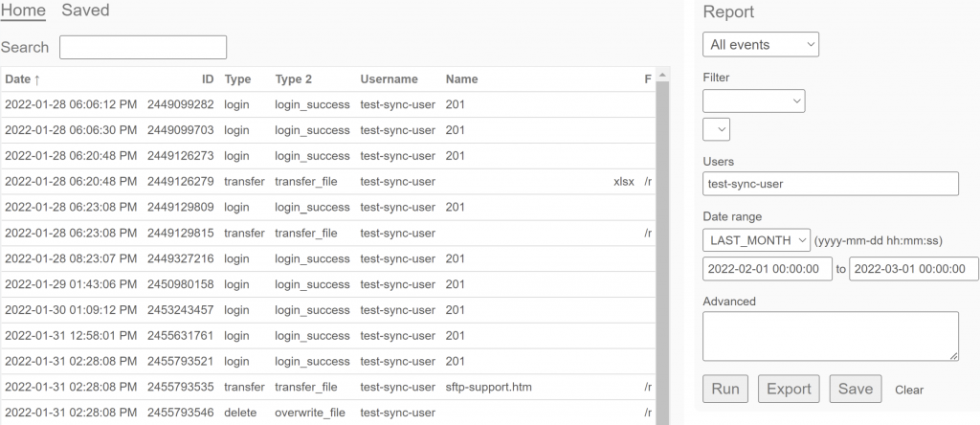Expand the first Filter dropdown
980x425 pixels.
pyautogui.click(x=753, y=101)
